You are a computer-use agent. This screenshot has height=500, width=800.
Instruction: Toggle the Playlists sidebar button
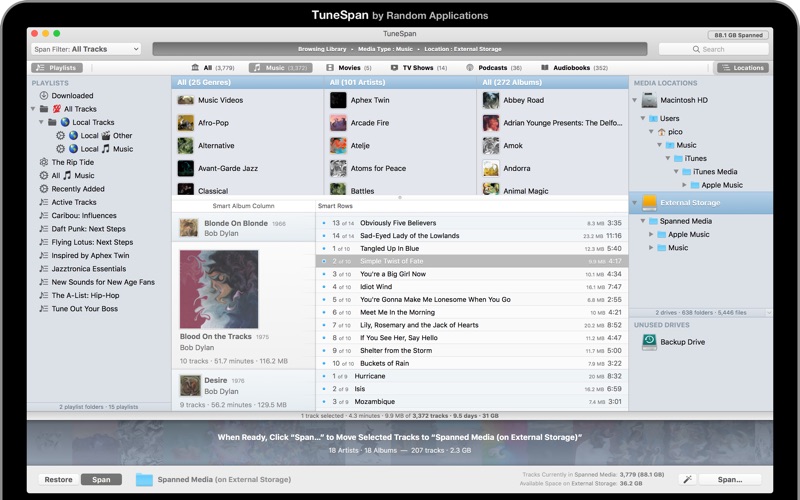(x=57, y=68)
